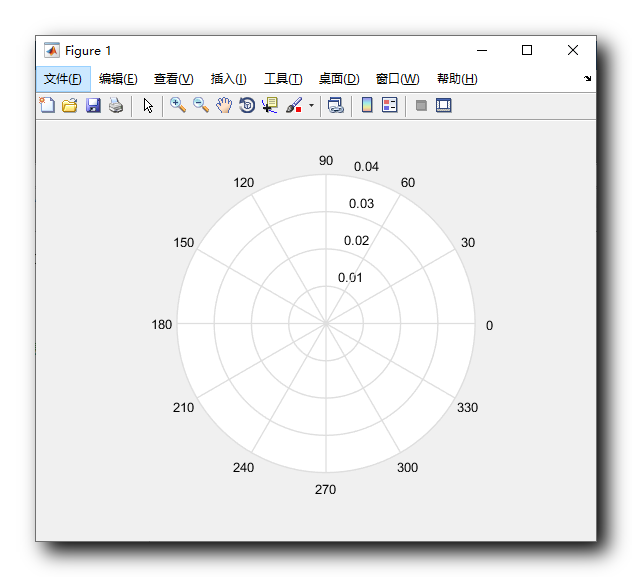Click the 0.04 radial tick label
Image resolution: width=632 pixels, height=577 pixels.
(366, 166)
